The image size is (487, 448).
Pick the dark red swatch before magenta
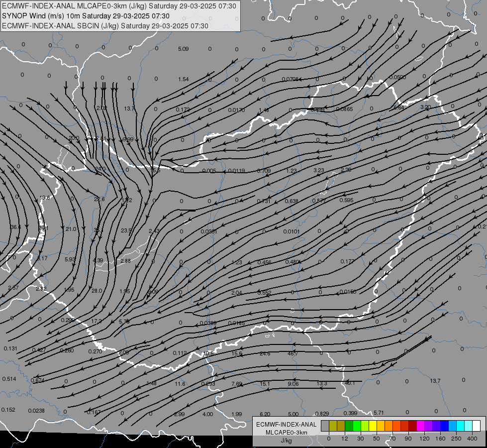[x=412, y=426]
